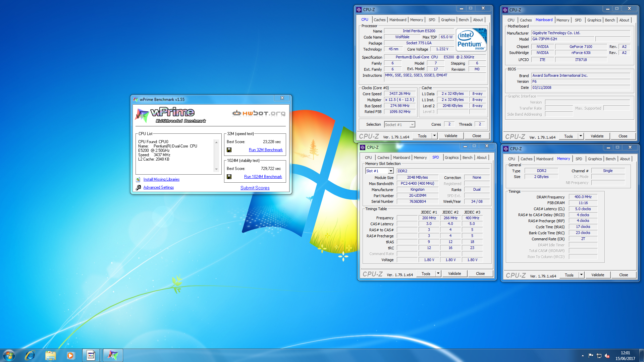Run 32M Benchmark link
This screenshot has height=362, width=644.
click(266, 150)
